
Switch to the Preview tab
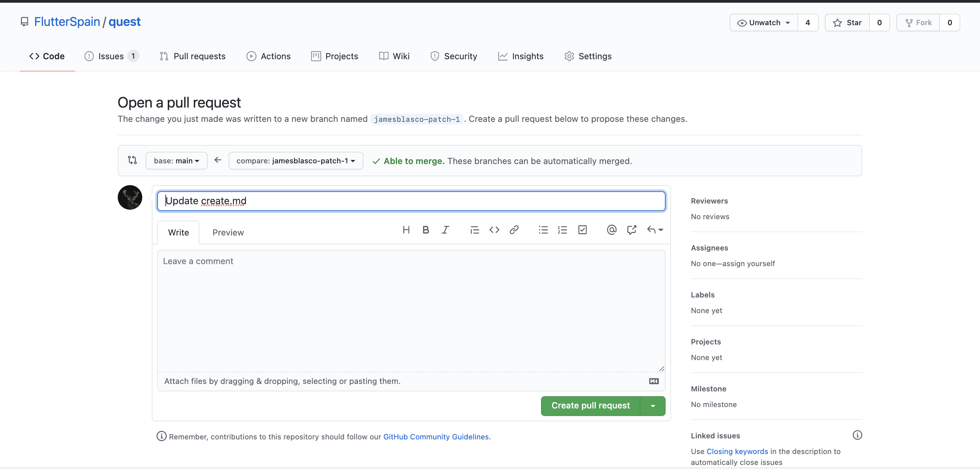click(x=228, y=232)
